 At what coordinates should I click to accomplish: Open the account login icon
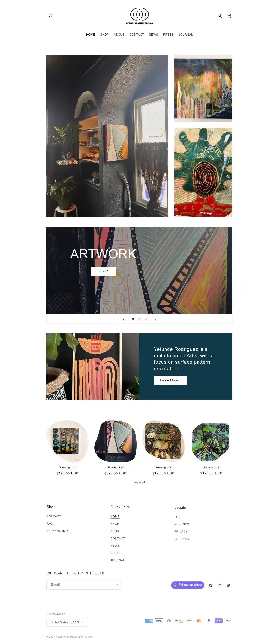pos(219,16)
